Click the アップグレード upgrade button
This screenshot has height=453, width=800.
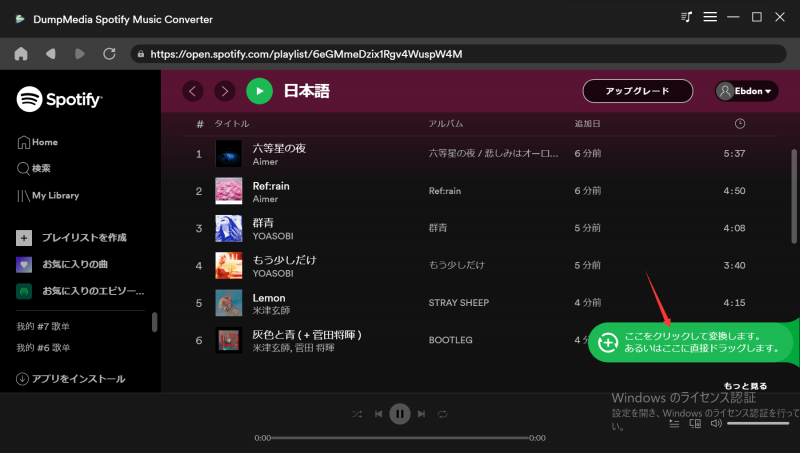point(638,91)
